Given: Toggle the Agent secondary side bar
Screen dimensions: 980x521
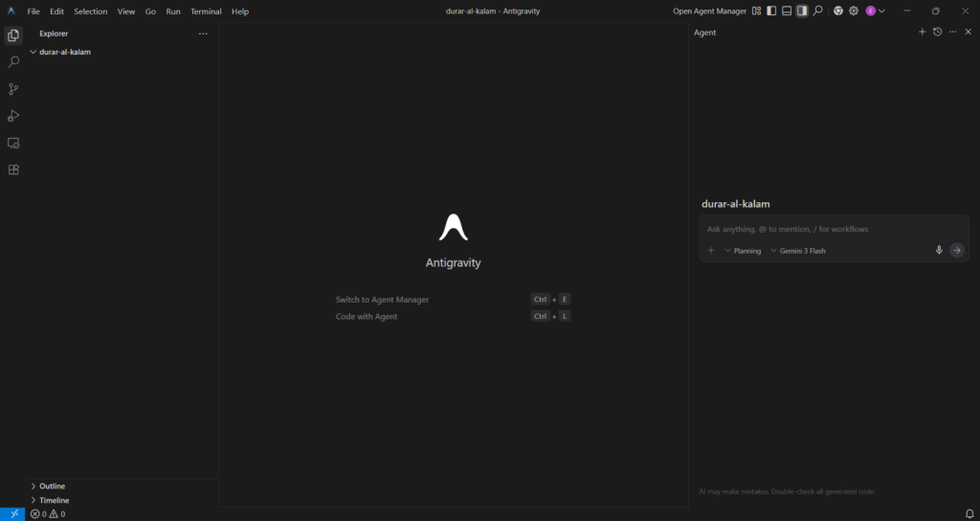Looking at the screenshot, I should [x=802, y=11].
